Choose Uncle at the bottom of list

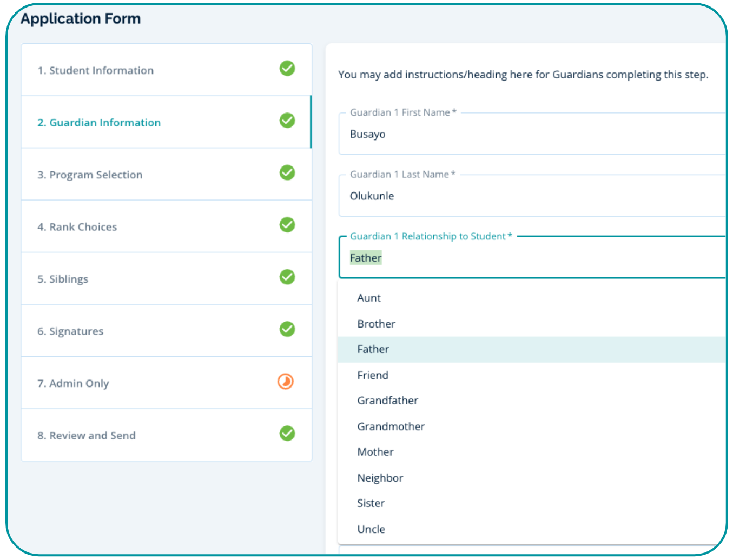pyautogui.click(x=371, y=529)
